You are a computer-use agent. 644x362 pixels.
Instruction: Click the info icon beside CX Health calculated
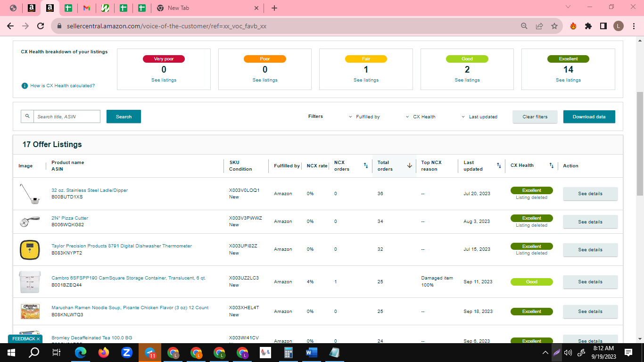[25, 86]
